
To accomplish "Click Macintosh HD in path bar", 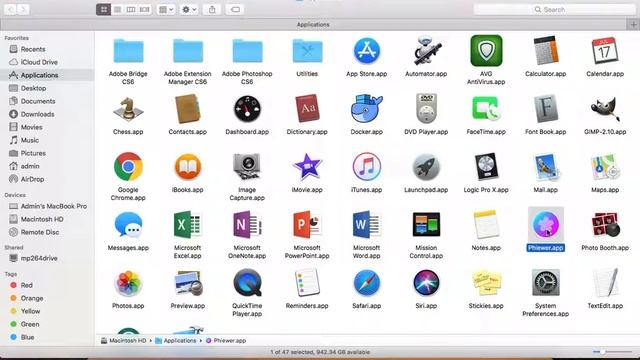I will (x=123, y=340).
